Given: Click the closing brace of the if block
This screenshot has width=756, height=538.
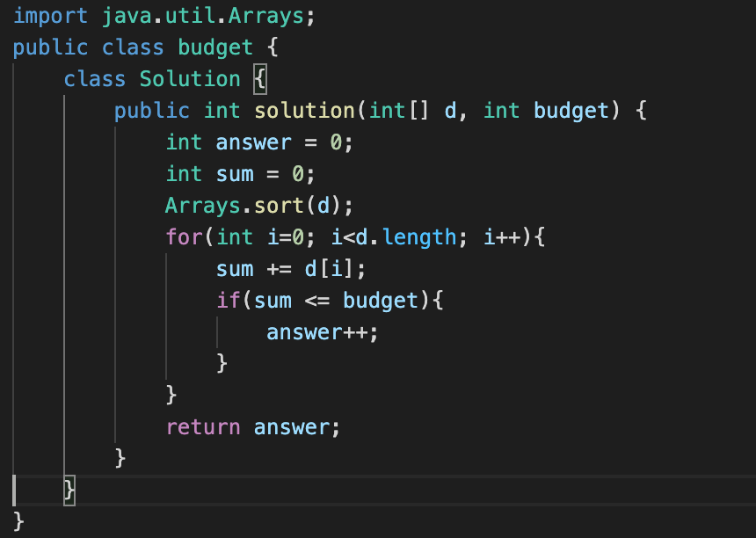Looking at the screenshot, I should [222, 364].
